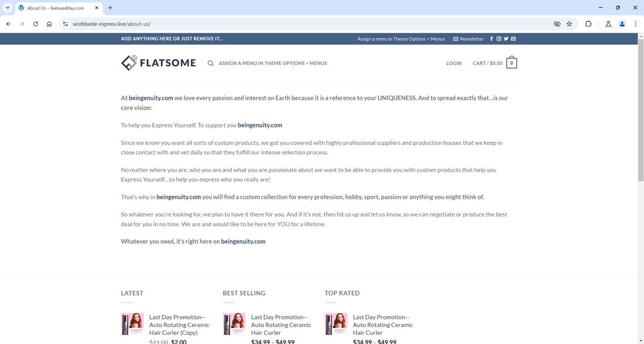Open tab search dropdown arrow
Image resolution: width=644 pixels, height=344 pixels.
pos(7,8)
